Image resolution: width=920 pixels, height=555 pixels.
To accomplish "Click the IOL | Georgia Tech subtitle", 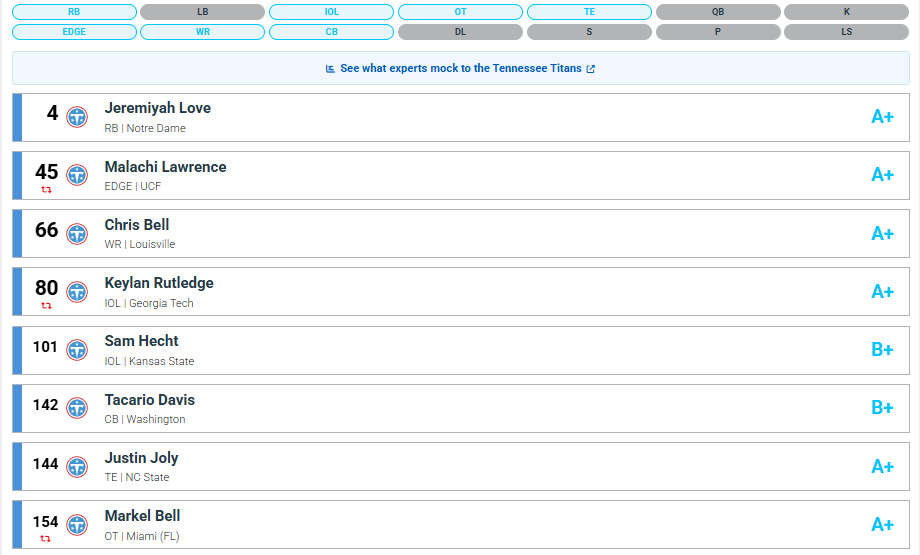I will 149,303.
